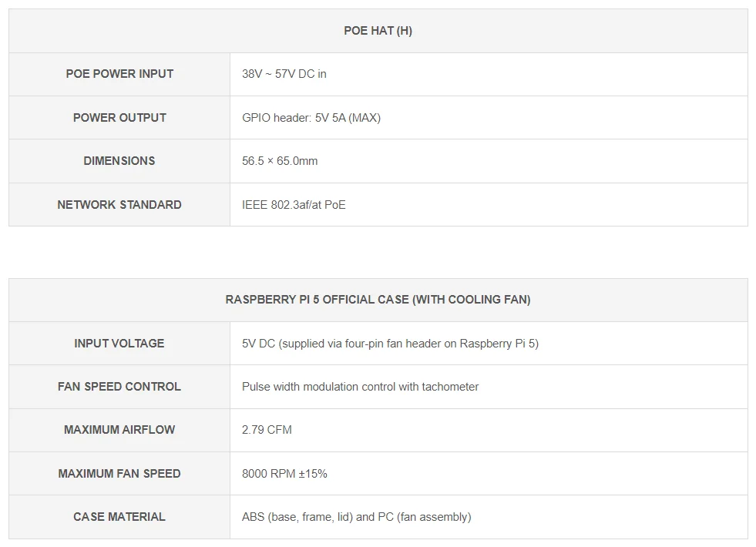Click the 2.79 CFM airflow value

tap(267, 430)
